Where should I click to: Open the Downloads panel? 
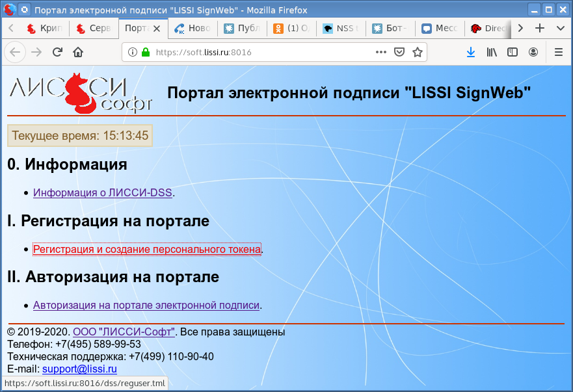[471, 52]
